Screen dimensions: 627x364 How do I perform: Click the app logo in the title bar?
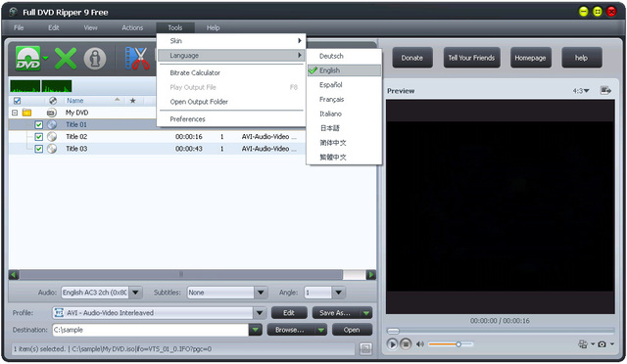point(14,12)
